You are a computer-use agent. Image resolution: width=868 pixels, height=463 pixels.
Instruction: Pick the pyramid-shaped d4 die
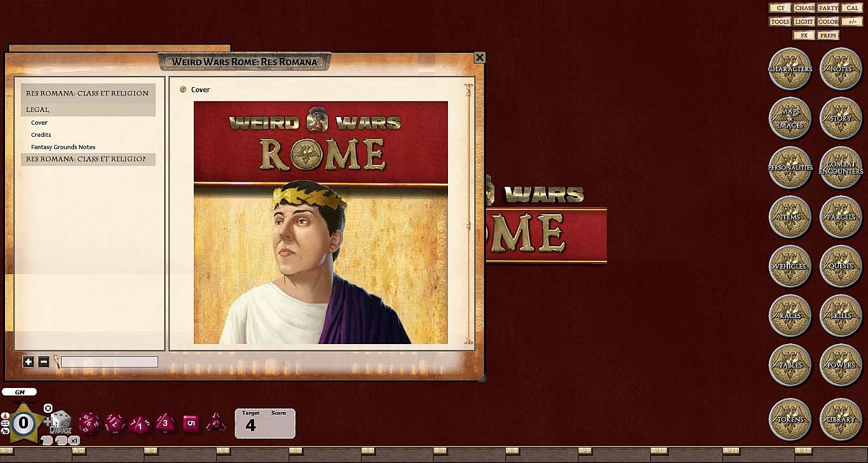[x=215, y=422]
